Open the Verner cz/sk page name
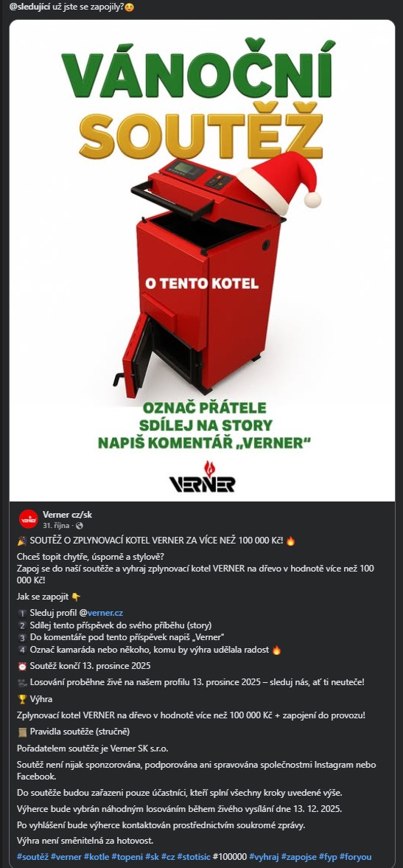The height and width of the screenshot is (868, 403). (67, 514)
